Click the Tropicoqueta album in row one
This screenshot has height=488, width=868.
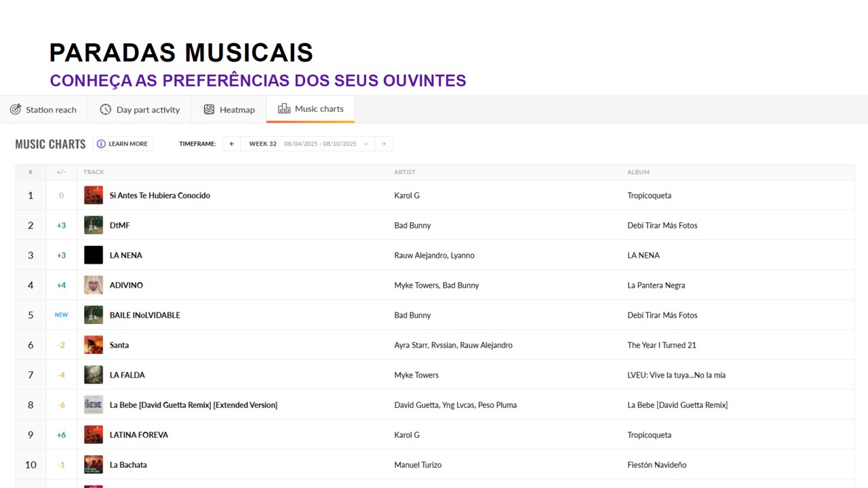(649, 195)
